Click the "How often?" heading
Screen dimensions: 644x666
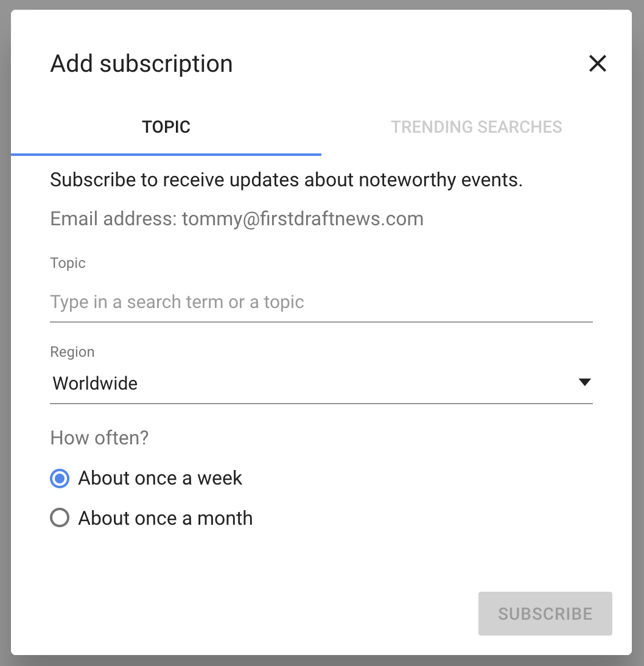tap(99, 438)
